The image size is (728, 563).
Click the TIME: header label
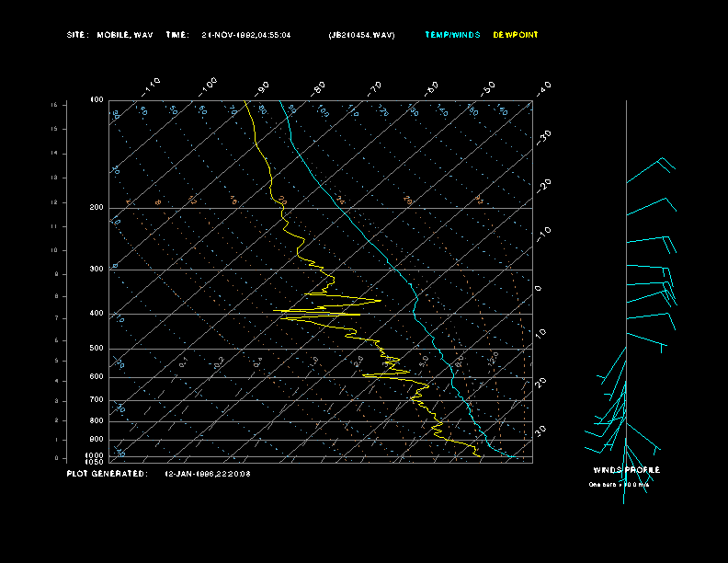[x=177, y=35]
